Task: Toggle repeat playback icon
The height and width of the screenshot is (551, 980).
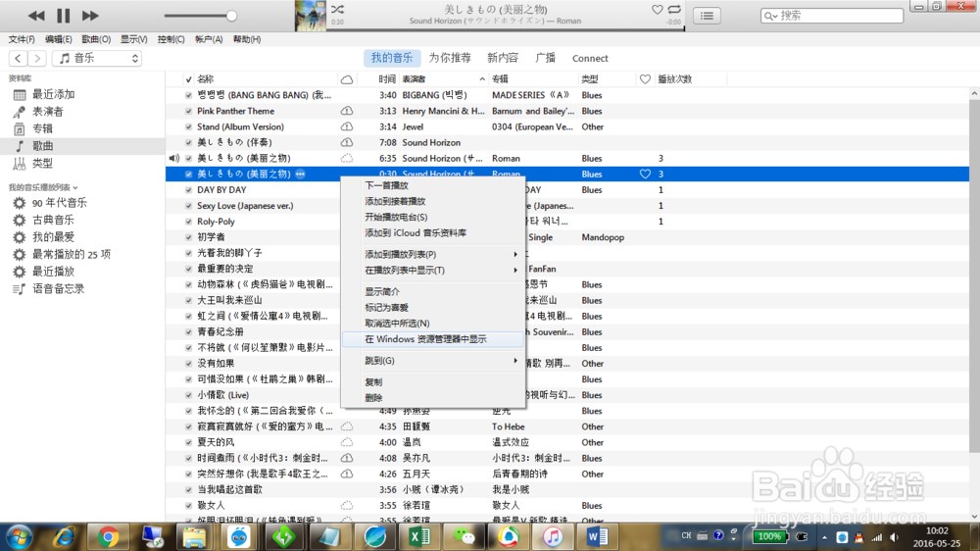Action: pyautogui.click(x=674, y=10)
